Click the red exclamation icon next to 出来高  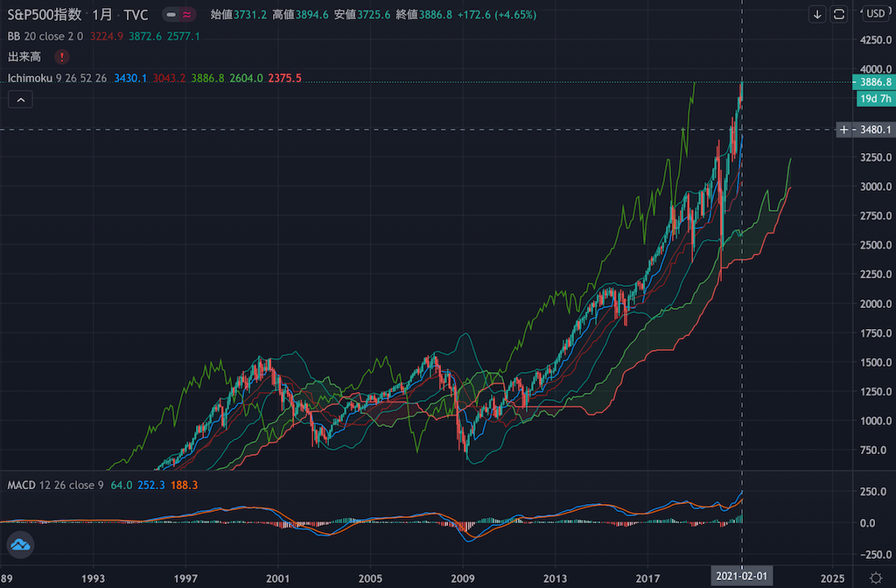[x=62, y=57]
